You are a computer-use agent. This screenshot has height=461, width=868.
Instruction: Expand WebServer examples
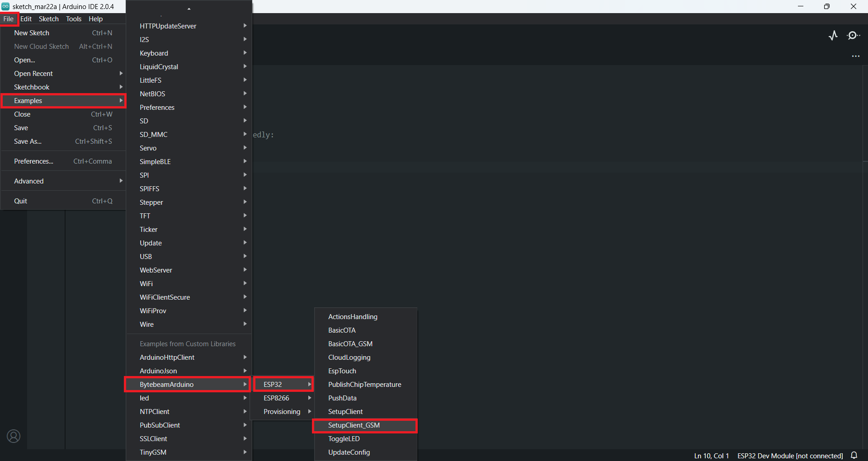coord(189,270)
